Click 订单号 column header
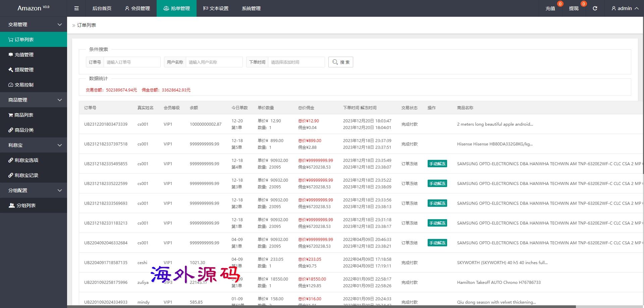Screen dimensions: 644x308 coord(90,108)
